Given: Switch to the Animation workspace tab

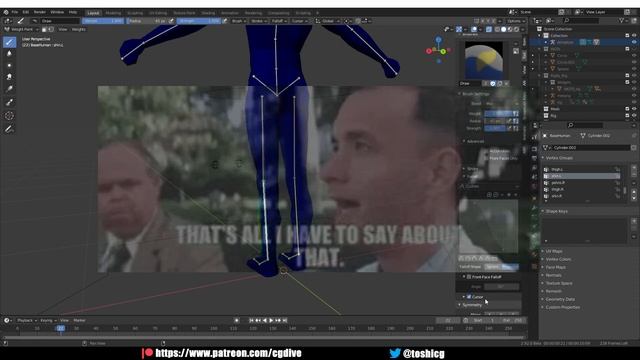Looking at the screenshot, I should (x=230, y=13).
